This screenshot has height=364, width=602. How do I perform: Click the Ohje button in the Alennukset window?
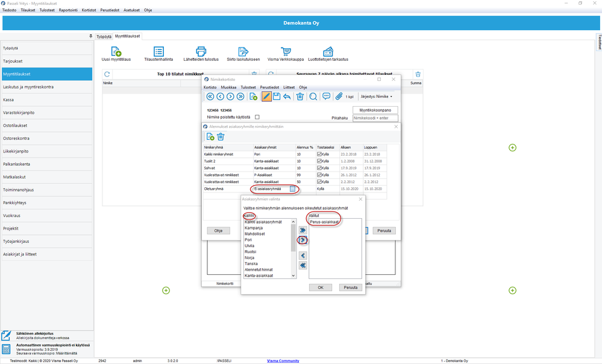pos(219,231)
